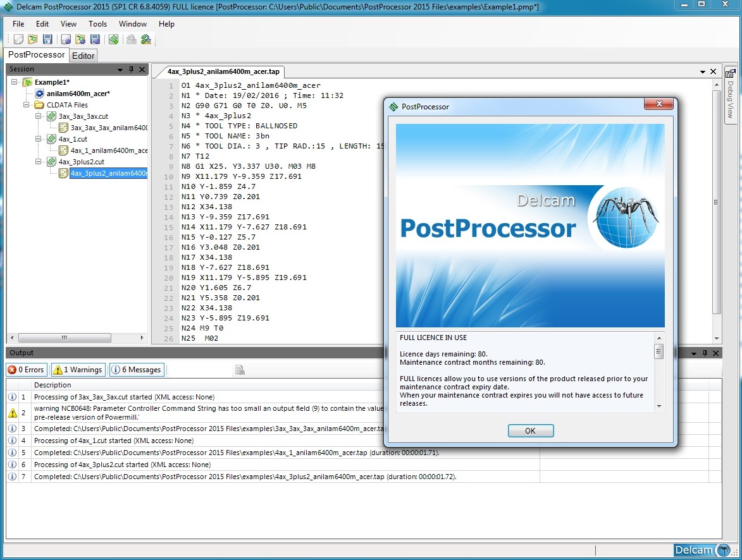Click code line 'N7 T12'

coord(195,156)
